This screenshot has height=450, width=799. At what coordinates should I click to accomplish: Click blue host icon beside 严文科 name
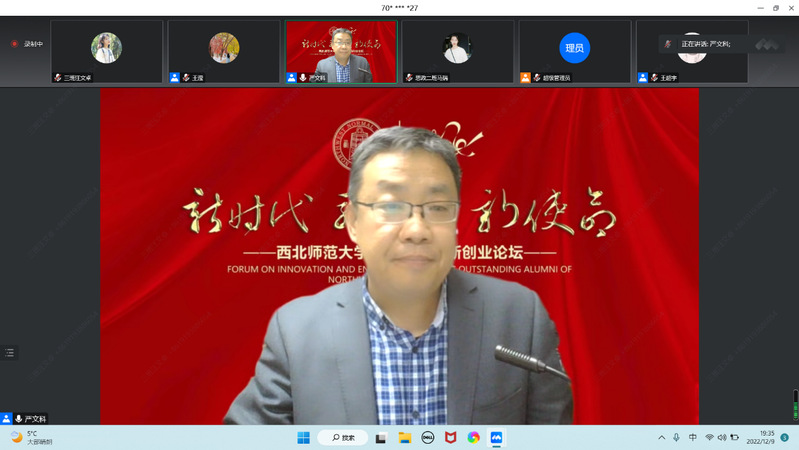(x=6, y=418)
